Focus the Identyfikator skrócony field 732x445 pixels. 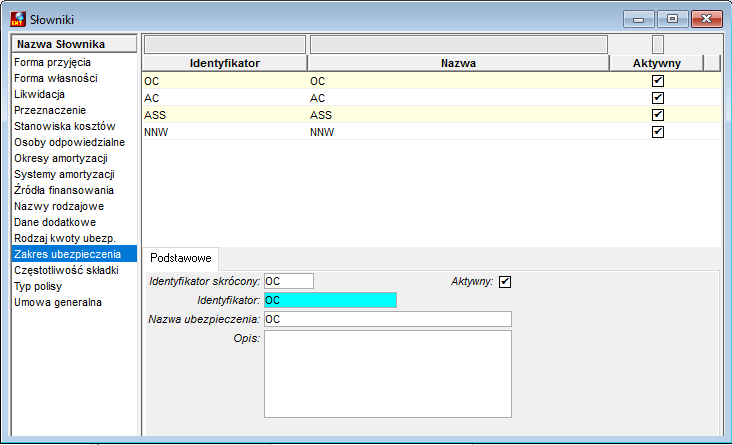pyautogui.click(x=289, y=281)
